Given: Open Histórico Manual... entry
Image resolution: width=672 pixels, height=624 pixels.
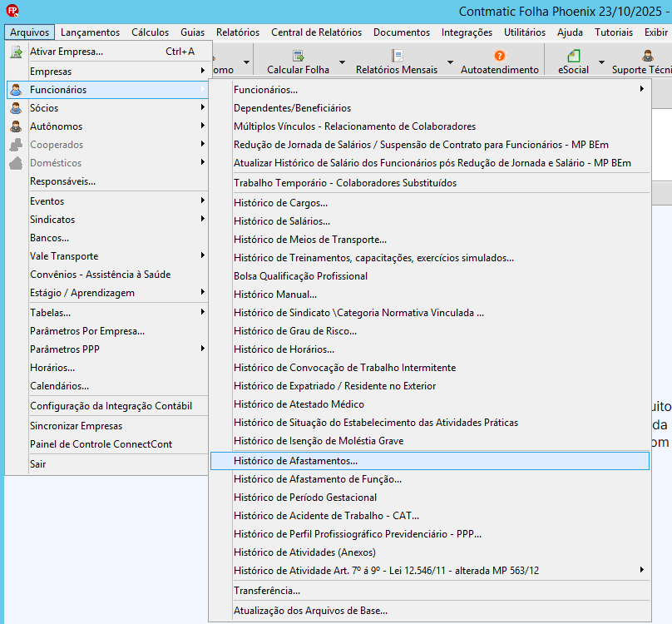Looking at the screenshot, I should click(x=430, y=295).
